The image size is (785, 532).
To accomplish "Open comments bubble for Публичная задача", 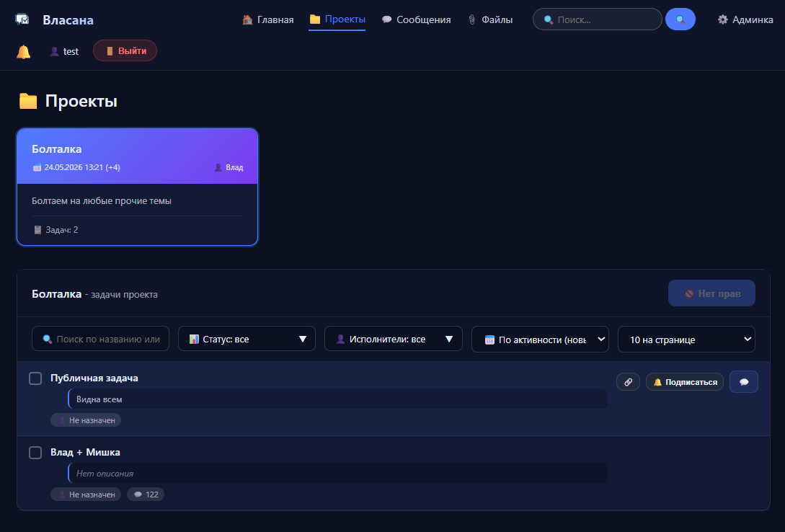I will (x=743, y=382).
